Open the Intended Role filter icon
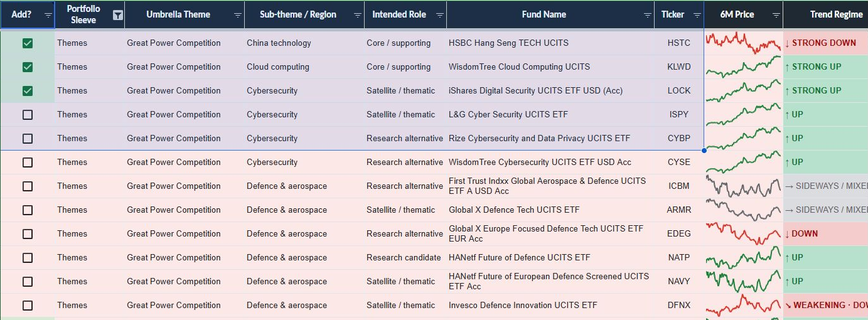The image size is (868, 320). coord(440,15)
